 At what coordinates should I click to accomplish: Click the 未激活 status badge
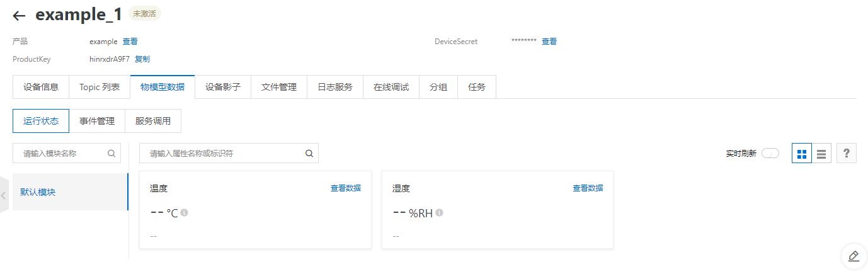(144, 14)
